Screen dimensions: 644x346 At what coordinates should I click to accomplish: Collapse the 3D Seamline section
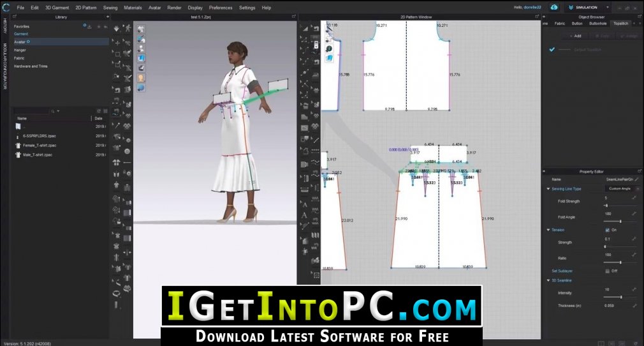(548, 280)
